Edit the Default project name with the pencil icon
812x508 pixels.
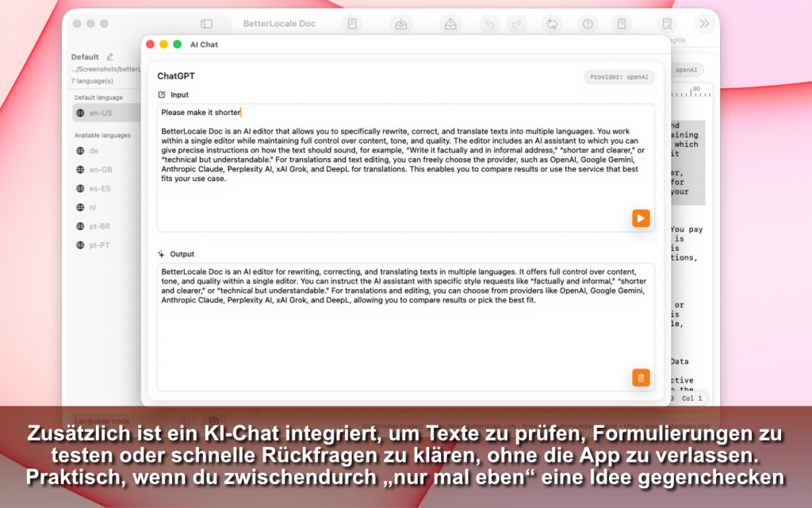[109, 57]
